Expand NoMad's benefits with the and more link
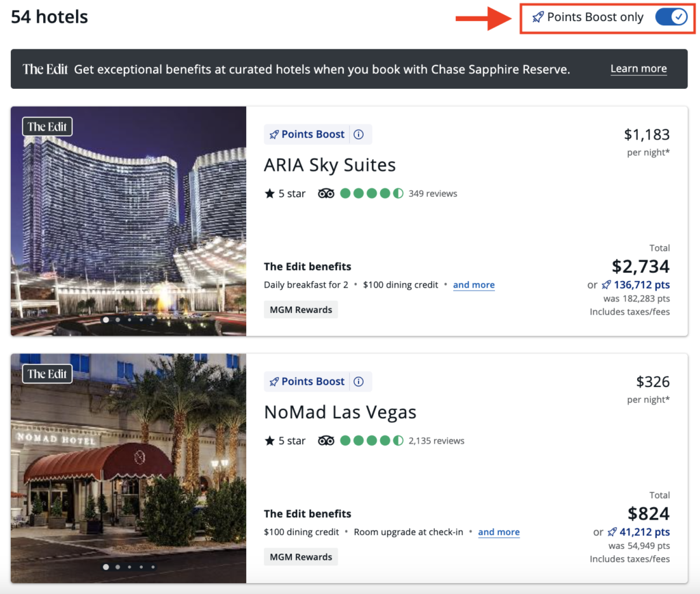This screenshot has width=700, height=594. click(499, 532)
